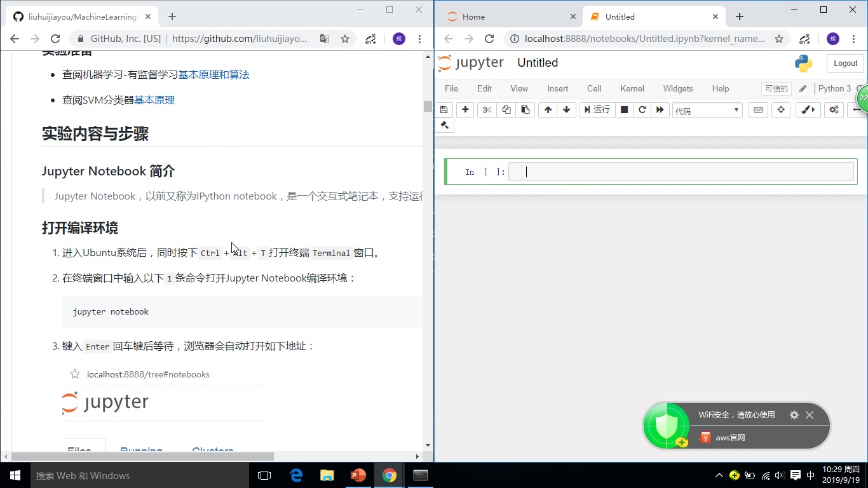Restart the kernel using the refresh icon
The height and width of the screenshot is (488, 868).
642,110
